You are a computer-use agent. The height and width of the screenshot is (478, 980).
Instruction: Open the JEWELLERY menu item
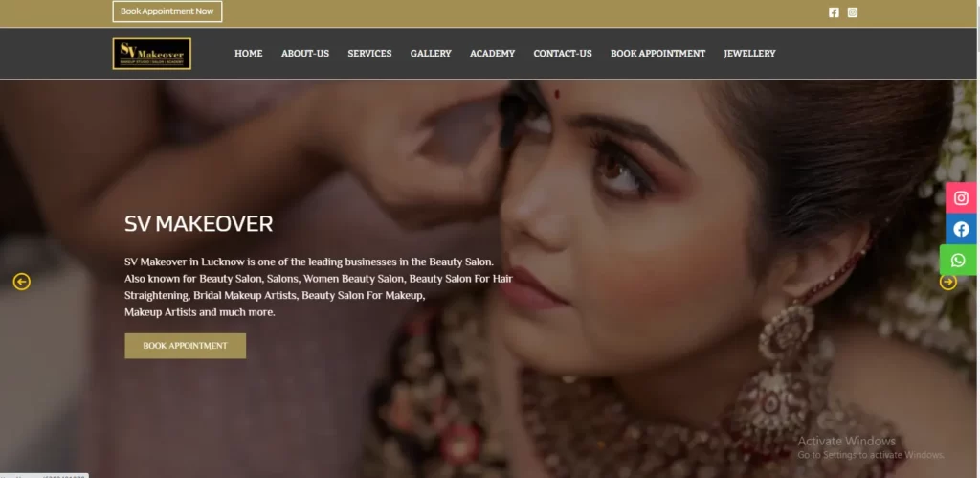(x=749, y=54)
